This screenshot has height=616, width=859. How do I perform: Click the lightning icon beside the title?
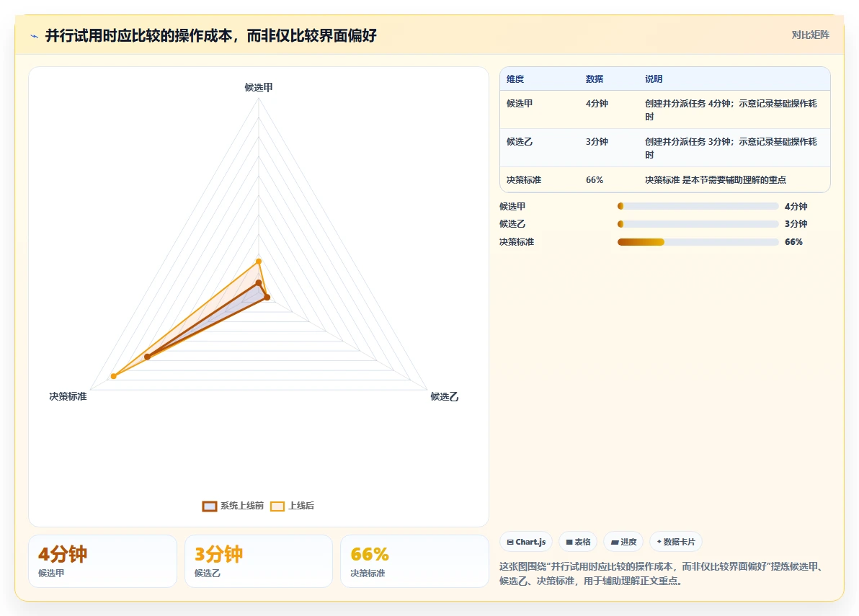click(x=35, y=36)
